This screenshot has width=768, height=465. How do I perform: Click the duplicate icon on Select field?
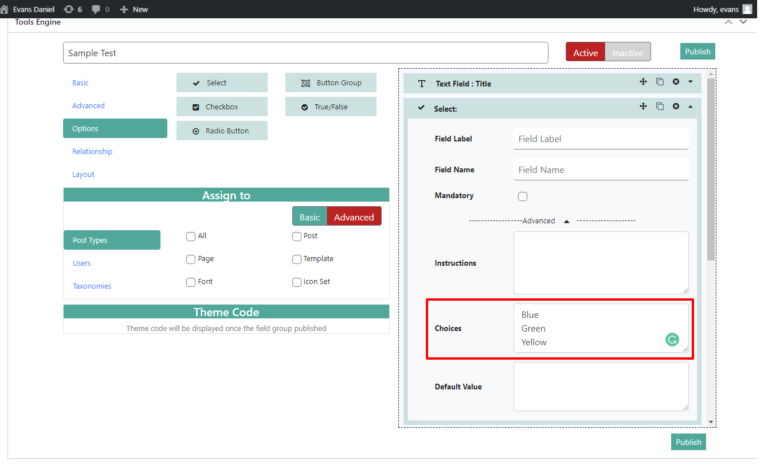(x=660, y=106)
